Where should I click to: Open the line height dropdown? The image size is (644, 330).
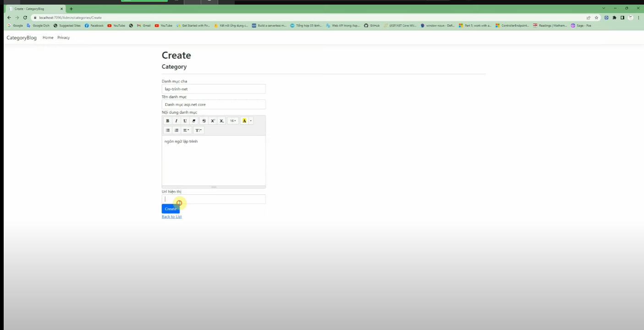coord(198,130)
